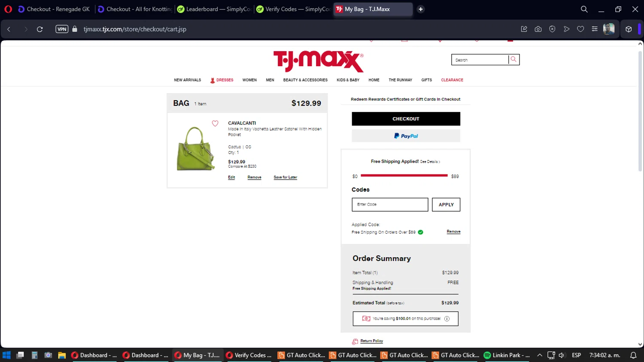Click Remove link under the Cavalcanti item
Viewport: 644px width, 362px height.
pyautogui.click(x=255, y=177)
